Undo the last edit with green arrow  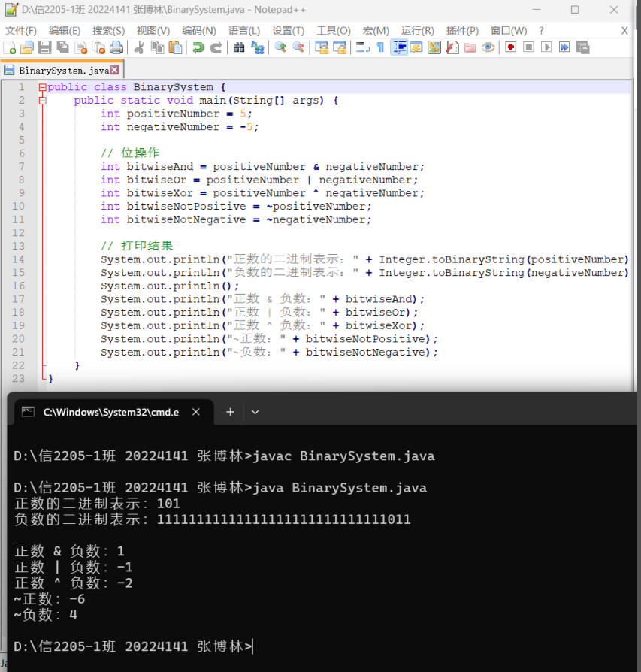click(x=198, y=47)
